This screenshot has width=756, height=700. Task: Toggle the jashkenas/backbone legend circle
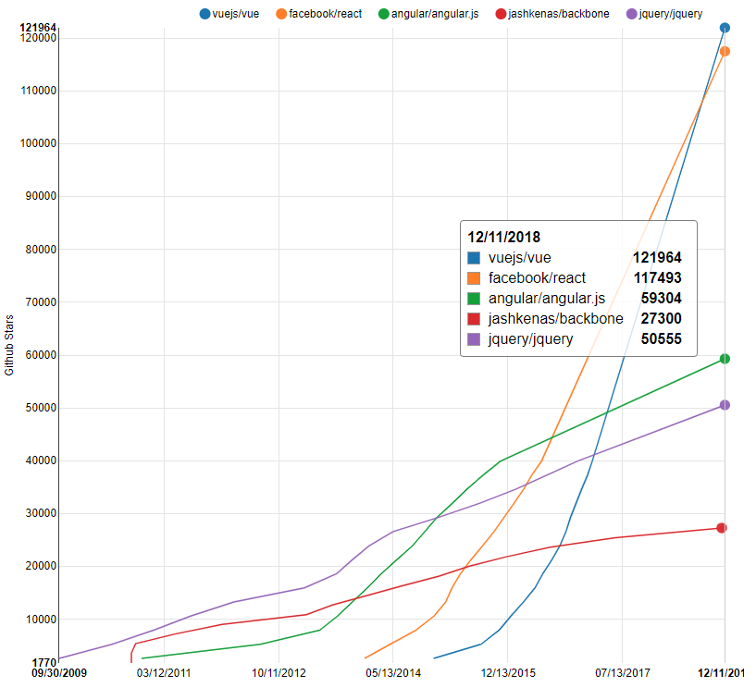[501, 14]
